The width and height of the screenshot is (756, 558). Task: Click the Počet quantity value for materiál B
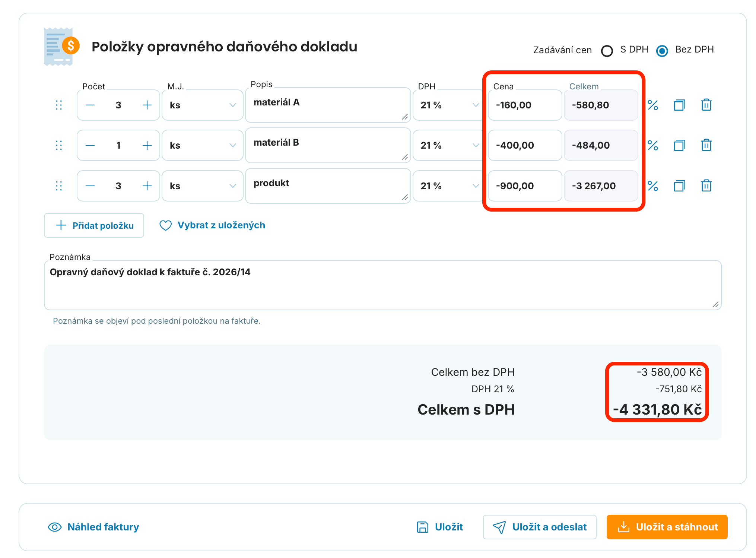point(118,145)
